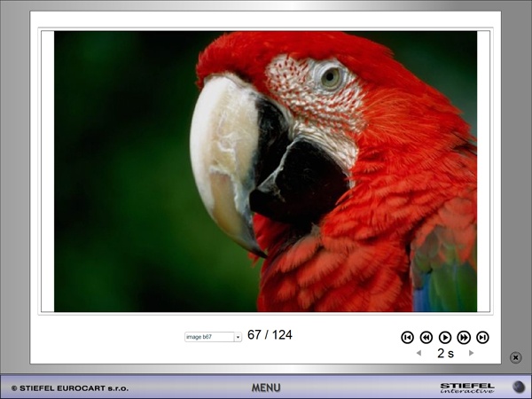This screenshot has height=399, width=532.
Task: Click the 2 s interval value
Action: (x=445, y=353)
